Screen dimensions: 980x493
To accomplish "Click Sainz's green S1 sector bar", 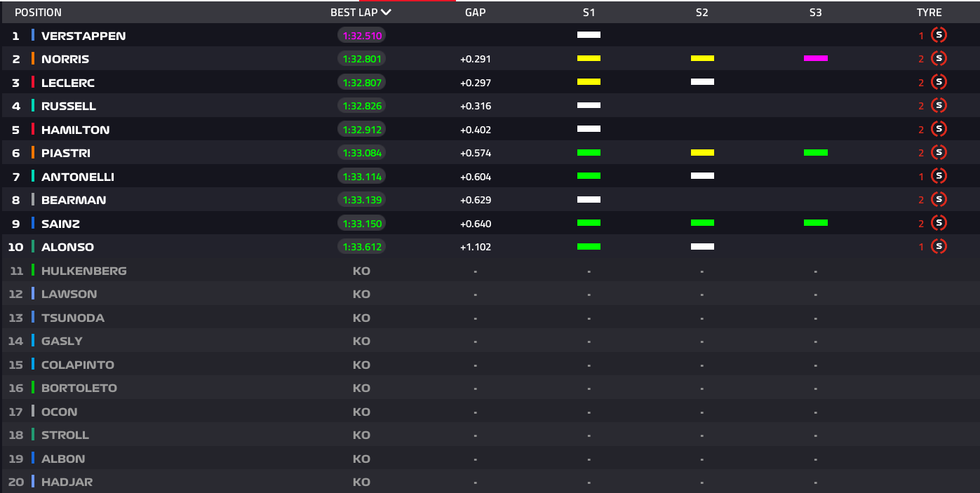I will [589, 223].
